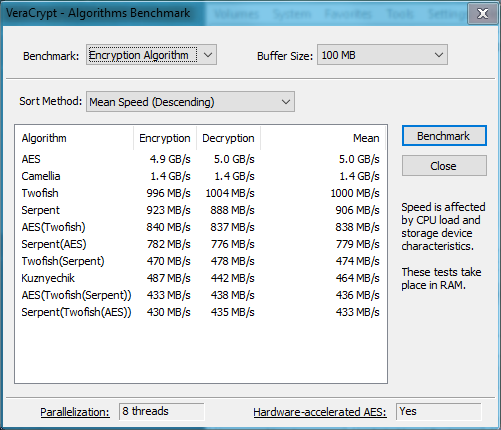Open the Benchmark type dropdown

click(x=151, y=55)
